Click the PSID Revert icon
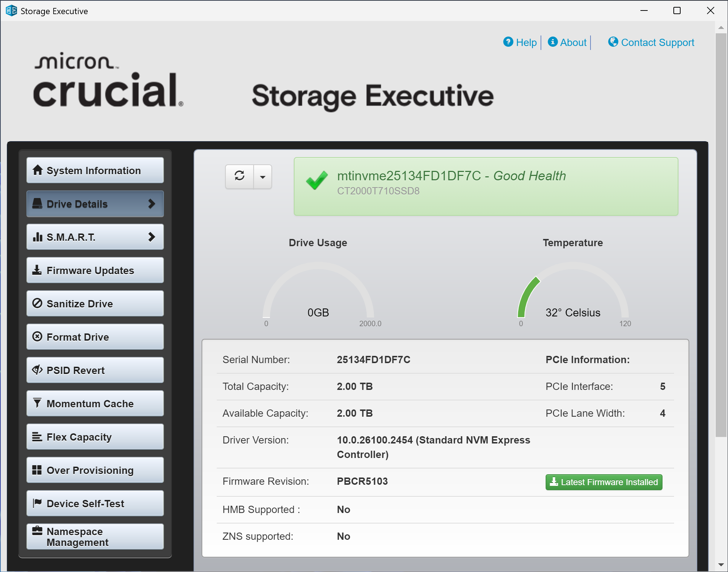 click(x=37, y=370)
